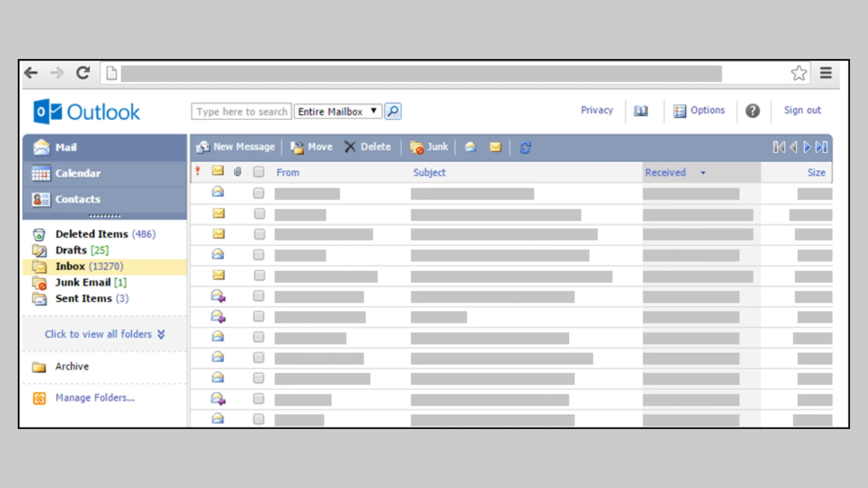Check messages refresh toolbar icon
The width and height of the screenshot is (868, 488).
(525, 147)
